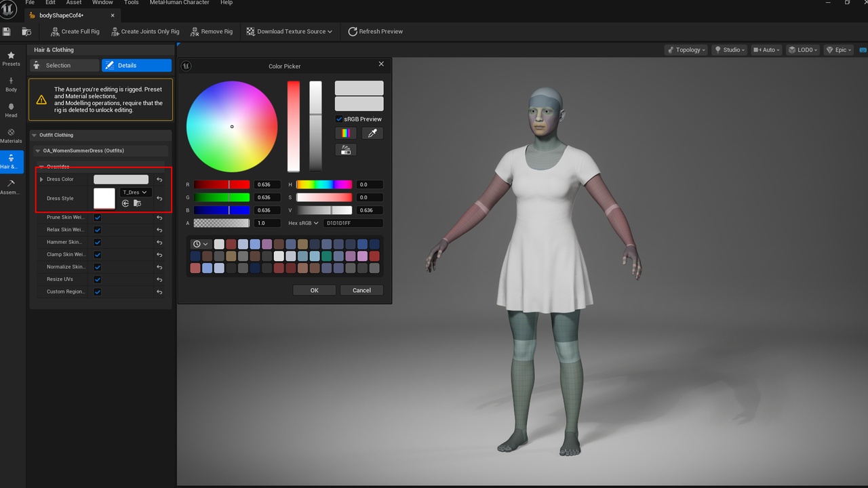868x488 pixels.
Task: Click the Save asset icon
Action: pos(7,31)
